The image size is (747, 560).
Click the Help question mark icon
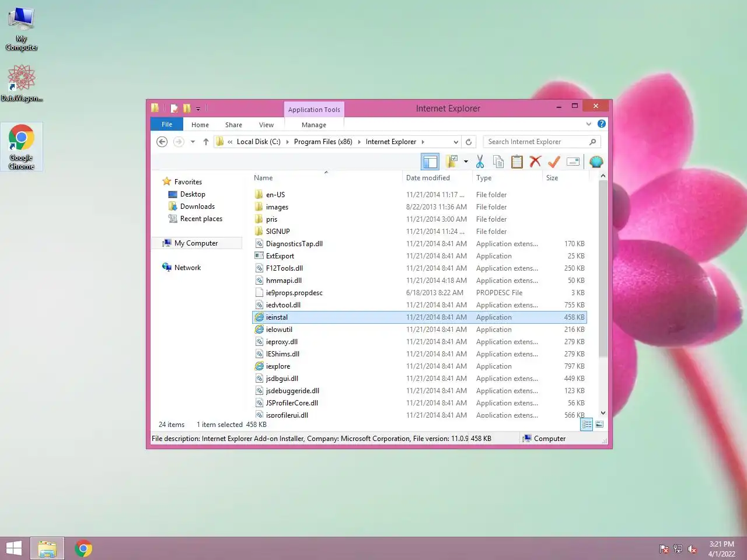point(602,124)
